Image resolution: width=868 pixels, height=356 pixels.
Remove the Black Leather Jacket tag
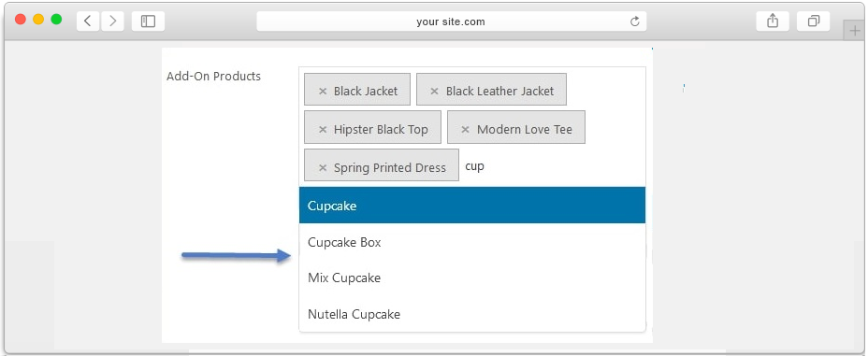[435, 92]
